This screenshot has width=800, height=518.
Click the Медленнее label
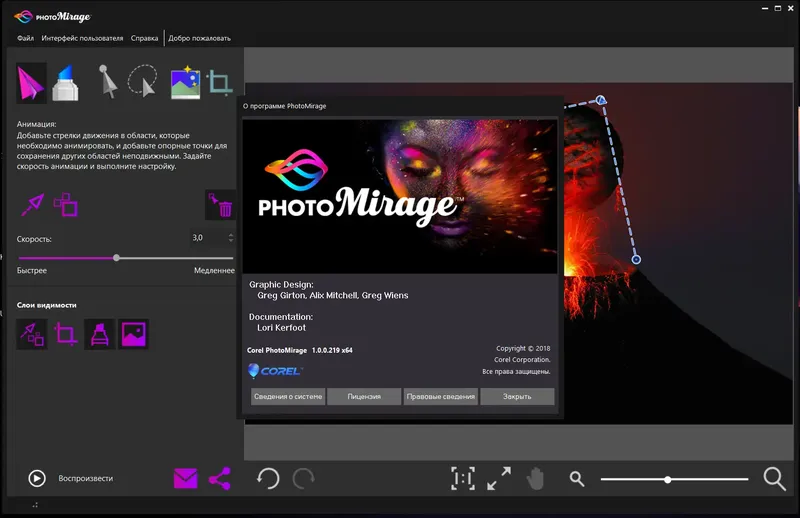pyautogui.click(x=214, y=270)
